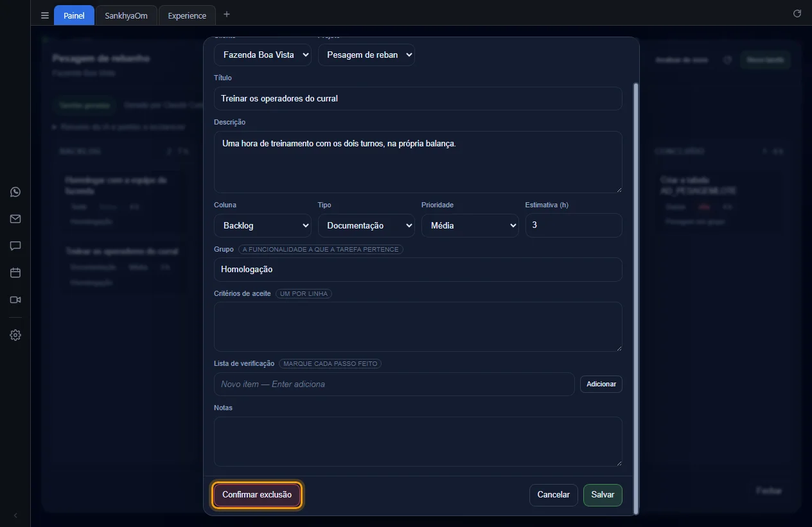Click the Novo item checklist input
812x527 pixels.
(x=394, y=384)
